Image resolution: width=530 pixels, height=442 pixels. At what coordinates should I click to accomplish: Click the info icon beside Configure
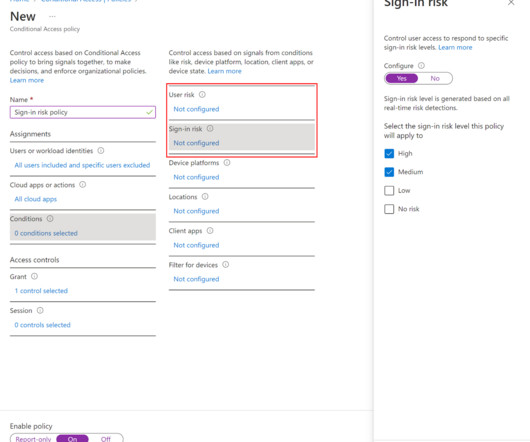pyautogui.click(x=421, y=66)
